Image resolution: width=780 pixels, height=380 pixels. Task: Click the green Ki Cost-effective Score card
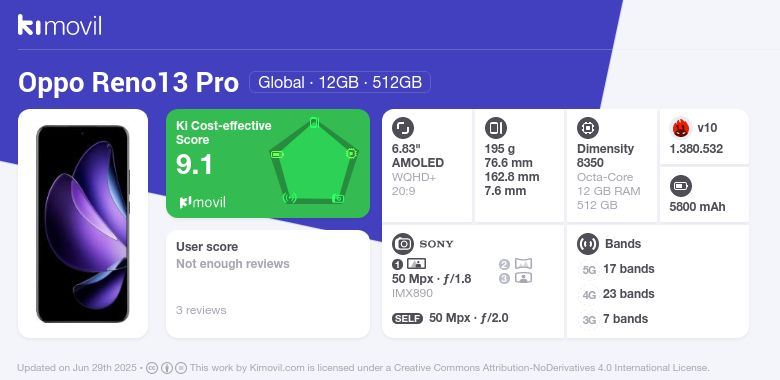(x=268, y=163)
